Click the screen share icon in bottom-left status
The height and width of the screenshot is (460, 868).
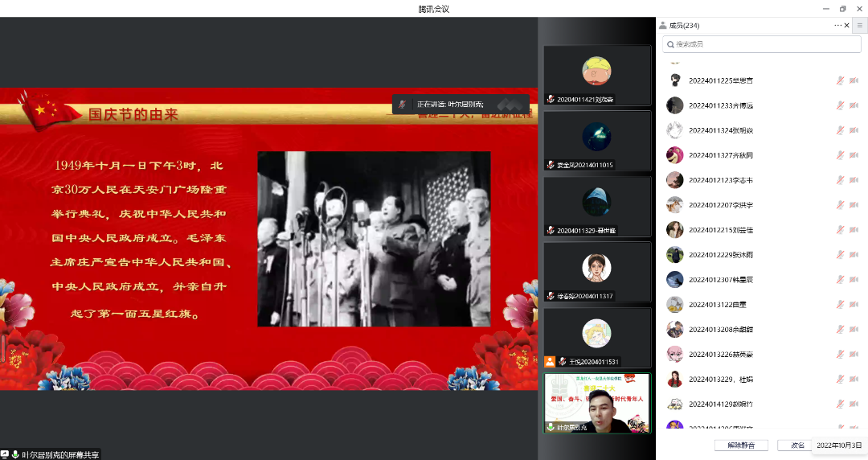[x=5, y=454]
